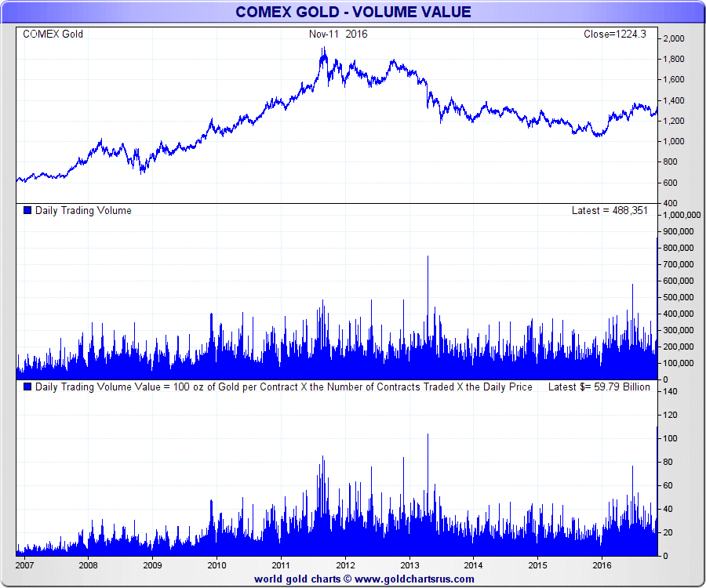The height and width of the screenshot is (588, 706).
Task: Click the 400,000 volume axis label
Action: coord(679,314)
